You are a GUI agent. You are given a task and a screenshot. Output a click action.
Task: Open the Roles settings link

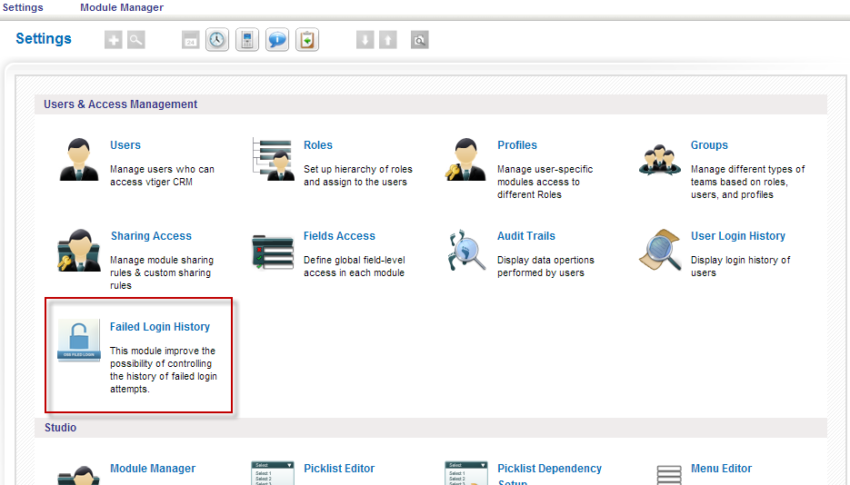point(318,145)
